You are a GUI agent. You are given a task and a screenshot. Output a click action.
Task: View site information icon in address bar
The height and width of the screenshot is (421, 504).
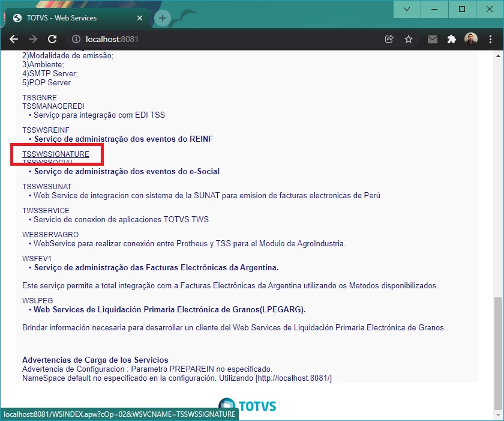[76, 39]
